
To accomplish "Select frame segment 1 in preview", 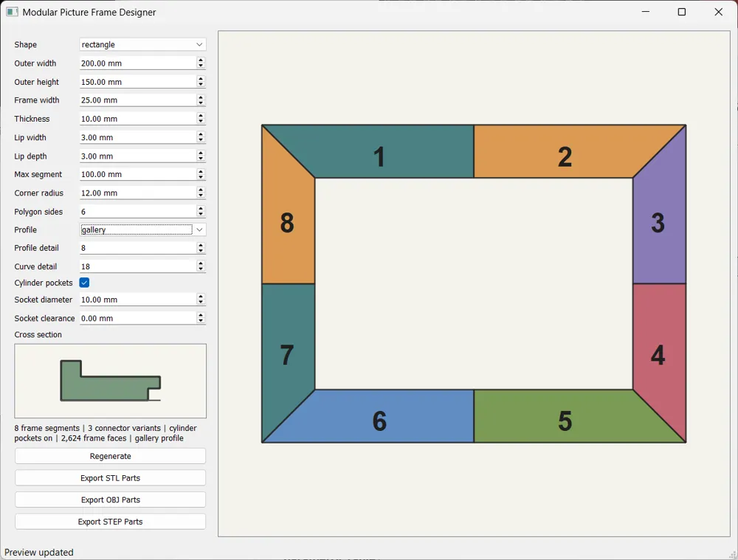I will click(379, 151).
